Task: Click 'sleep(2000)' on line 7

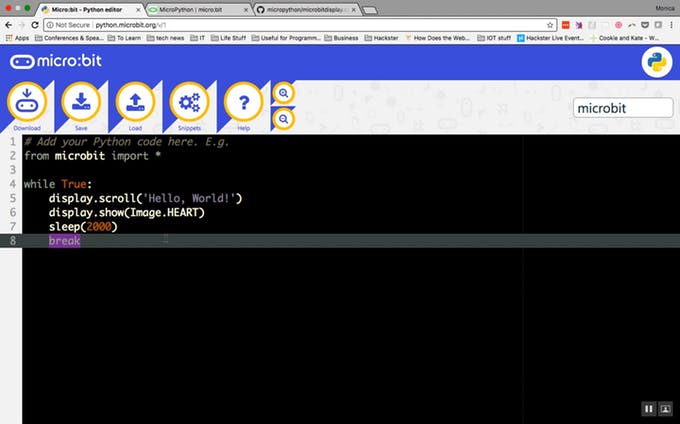Action: 83,226
